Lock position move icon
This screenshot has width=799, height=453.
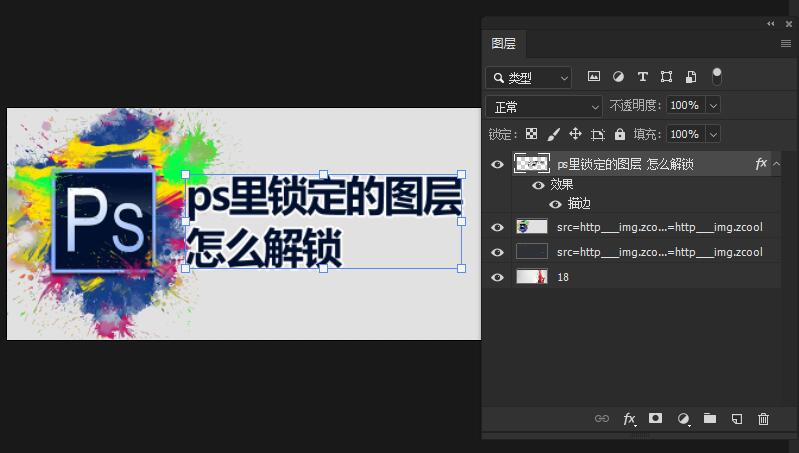click(x=575, y=134)
